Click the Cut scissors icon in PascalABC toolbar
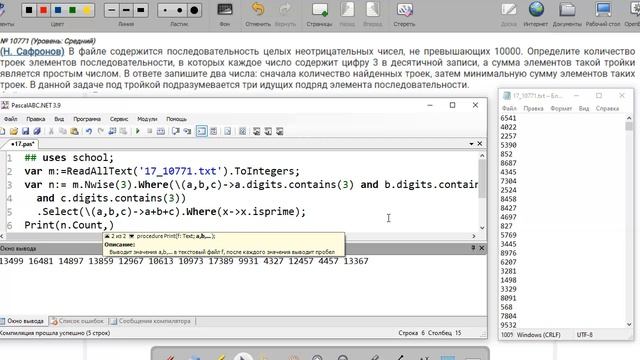The height and width of the screenshot is (360, 640). 51,131
